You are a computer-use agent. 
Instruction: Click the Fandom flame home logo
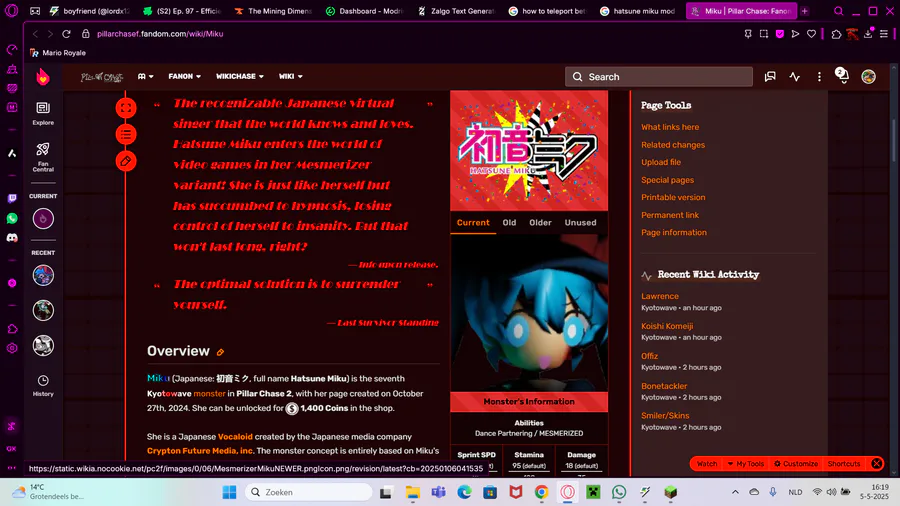click(x=43, y=77)
